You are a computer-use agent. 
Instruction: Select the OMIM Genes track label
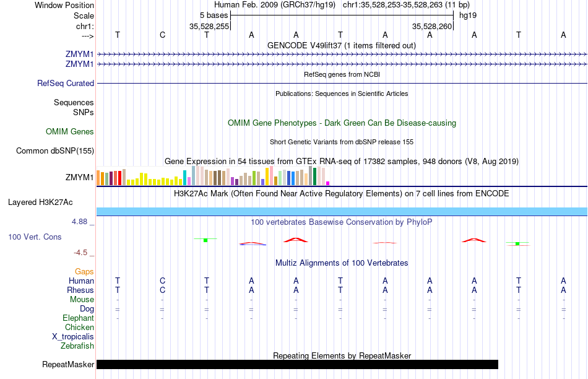coord(70,131)
